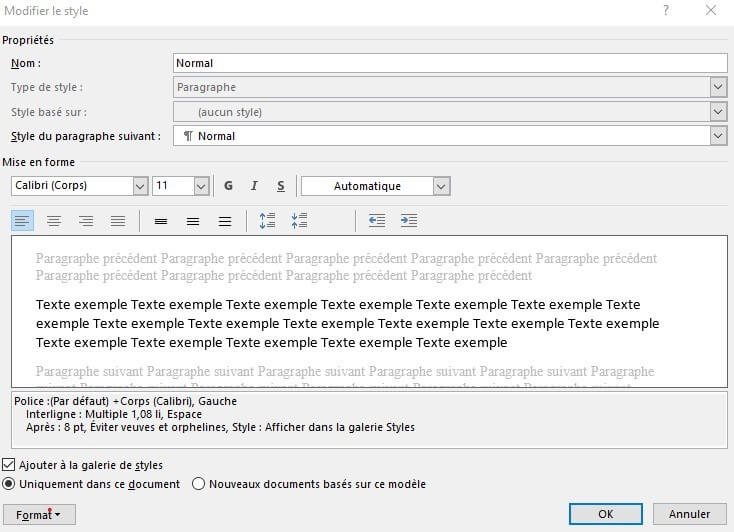734x532 pixels.
Task: Justify the paragraph text
Action: (117, 221)
